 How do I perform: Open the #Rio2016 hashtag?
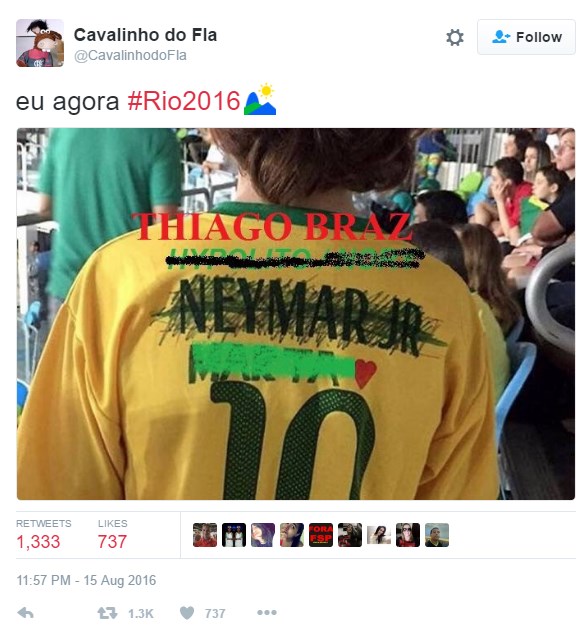click(x=184, y=101)
